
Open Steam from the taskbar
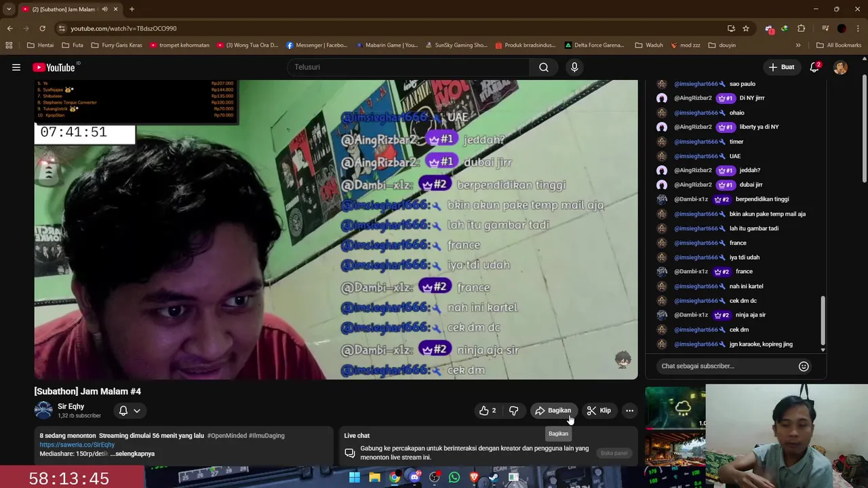[494, 478]
